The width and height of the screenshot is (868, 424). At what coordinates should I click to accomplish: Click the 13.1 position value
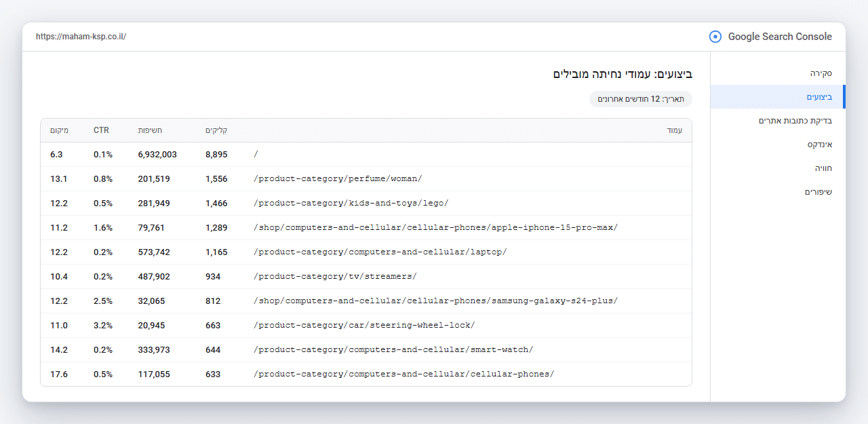[x=59, y=179]
